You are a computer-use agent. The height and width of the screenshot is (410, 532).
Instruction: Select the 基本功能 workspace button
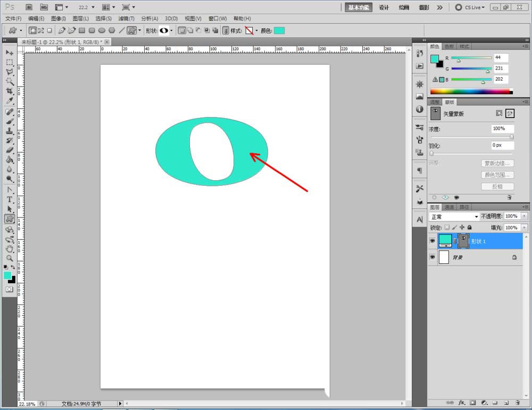click(x=359, y=7)
